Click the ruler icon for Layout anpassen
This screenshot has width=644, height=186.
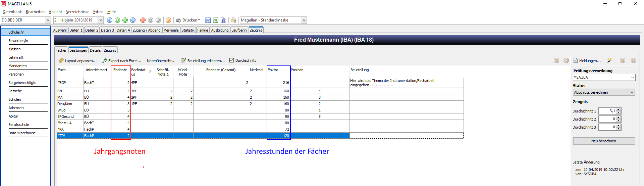pyautogui.click(x=61, y=60)
